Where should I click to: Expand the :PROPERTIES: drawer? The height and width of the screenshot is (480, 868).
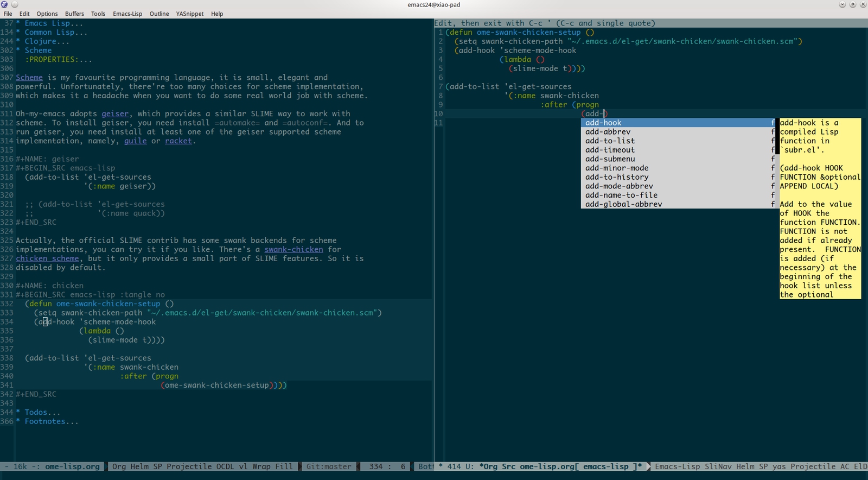[x=58, y=60]
